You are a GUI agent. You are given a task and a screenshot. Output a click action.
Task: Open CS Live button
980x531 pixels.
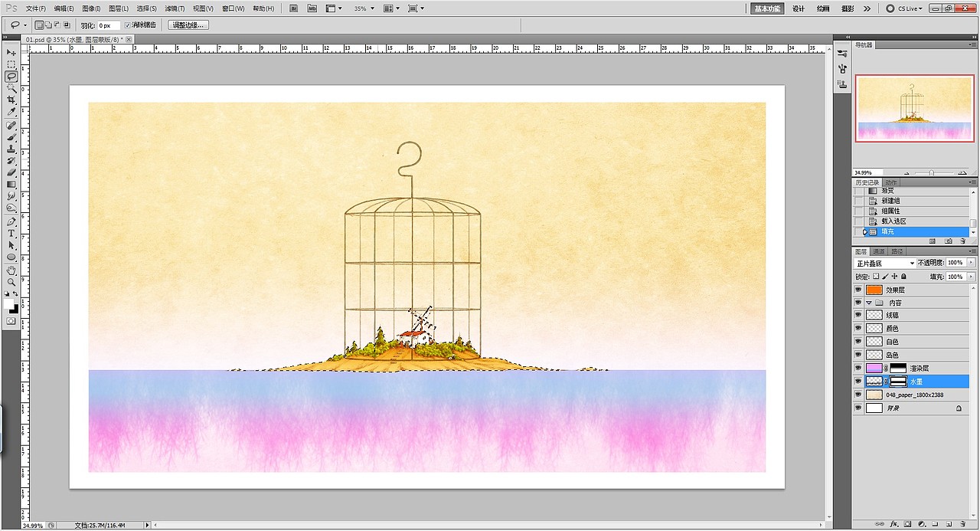coord(904,8)
